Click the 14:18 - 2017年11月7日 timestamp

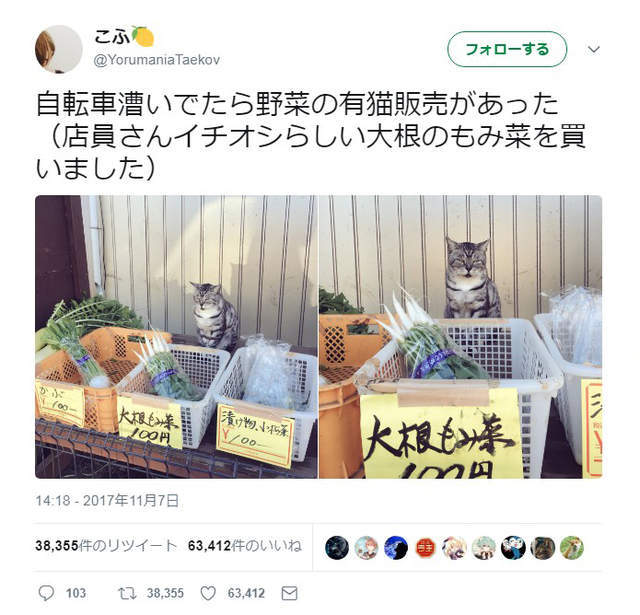(x=107, y=500)
